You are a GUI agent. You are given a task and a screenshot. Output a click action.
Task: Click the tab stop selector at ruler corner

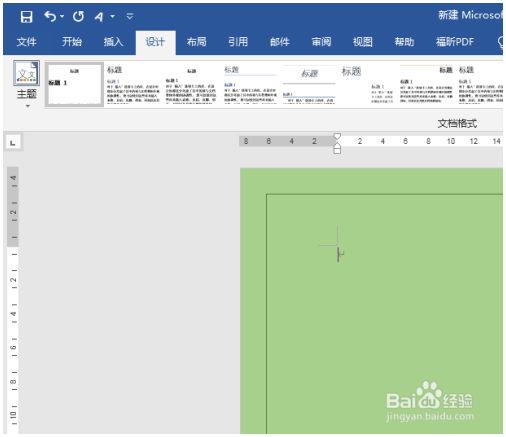[x=13, y=142]
